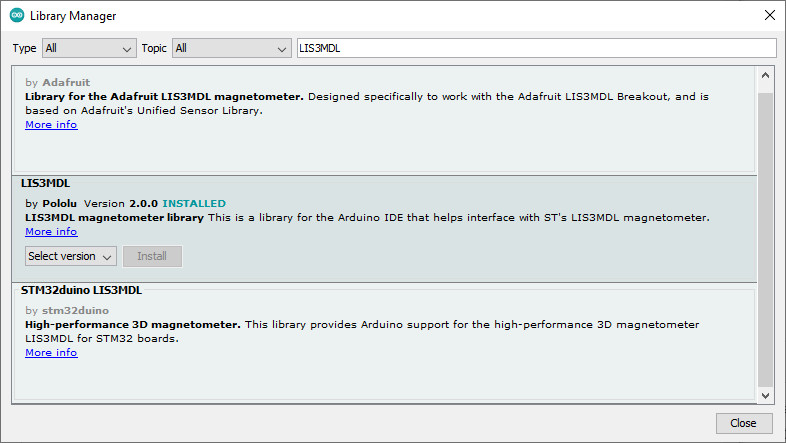Open the Topic filter dropdown

tap(232, 49)
